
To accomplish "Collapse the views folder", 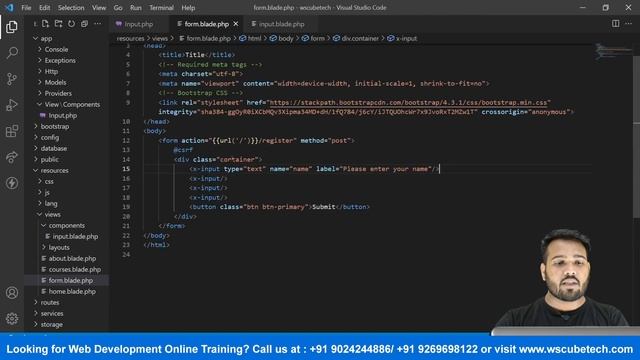I will 52,215.
